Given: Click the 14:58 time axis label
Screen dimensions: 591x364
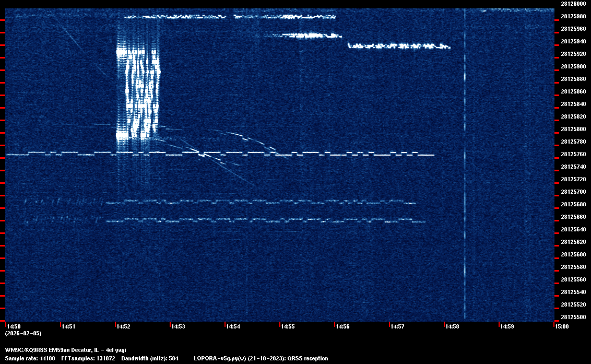Looking at the screenshot, I should coord(452,326).
